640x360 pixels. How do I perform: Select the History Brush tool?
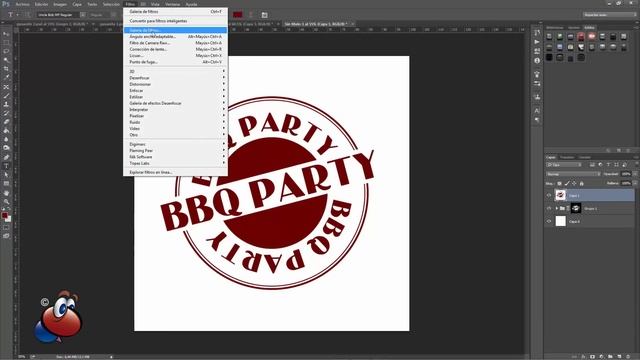tap(6, 113)
